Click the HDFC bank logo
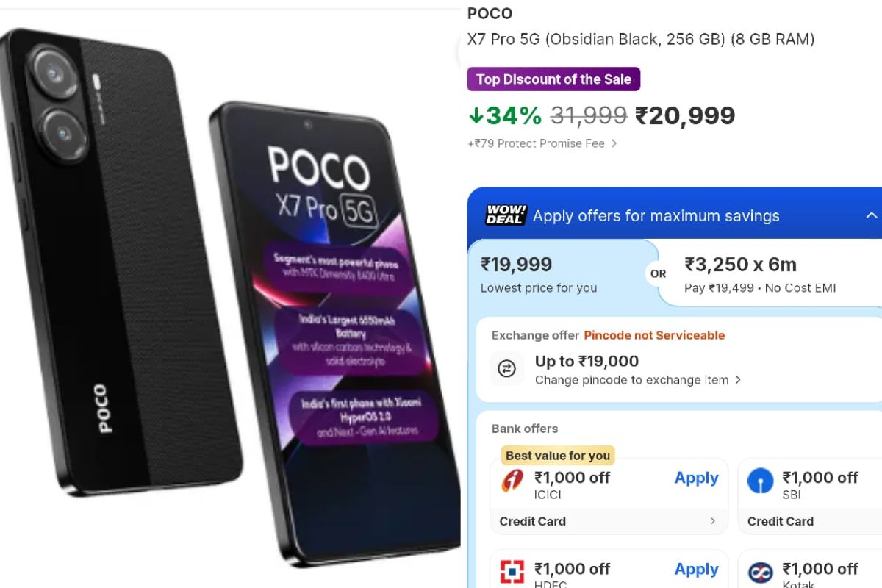The image size is (882, 588). pos(509,568)
